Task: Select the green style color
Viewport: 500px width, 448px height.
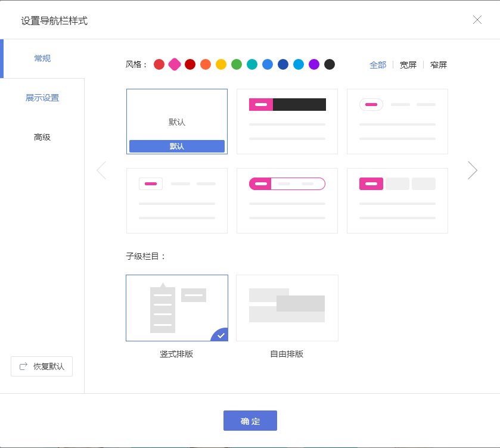Action: point(237,64)
